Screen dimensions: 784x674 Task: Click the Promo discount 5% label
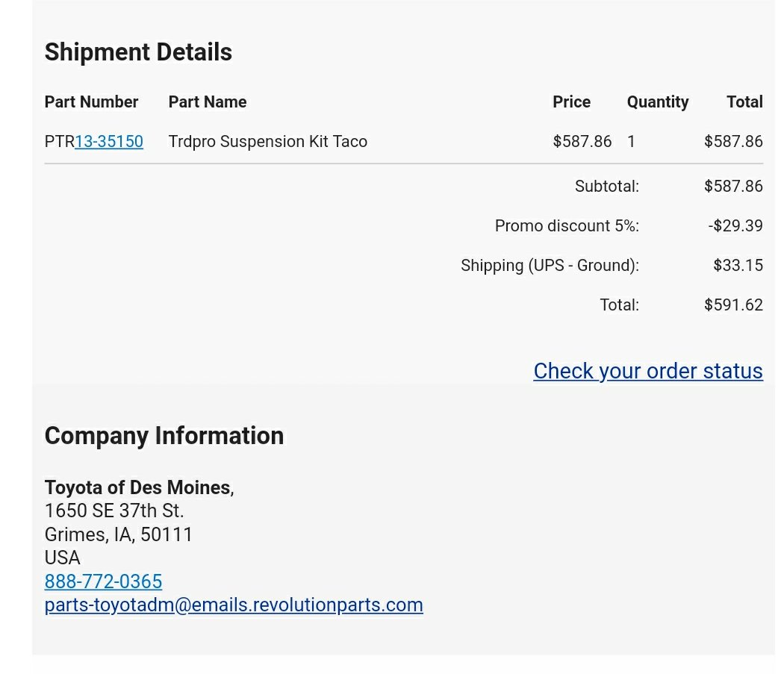click(567, 225)
